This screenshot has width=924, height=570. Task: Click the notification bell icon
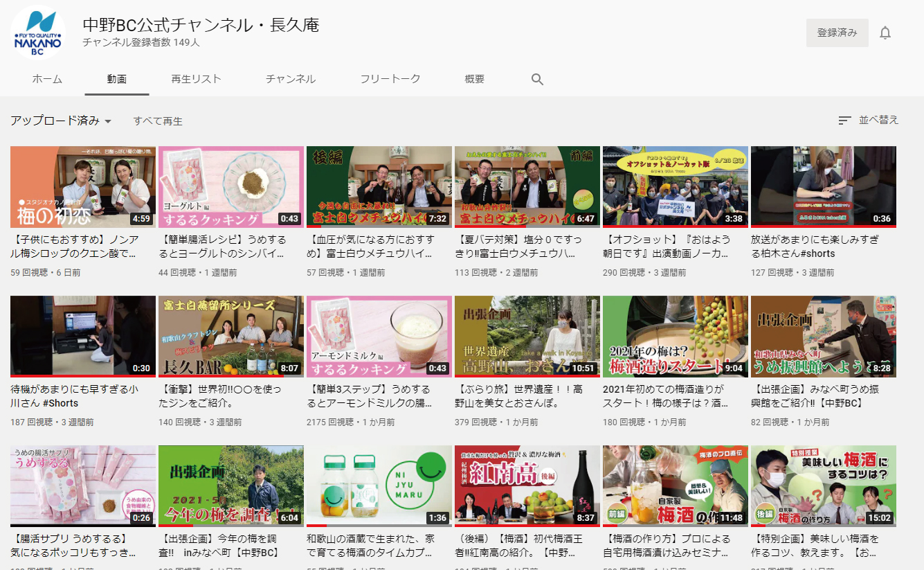click(x=885, y=33)
